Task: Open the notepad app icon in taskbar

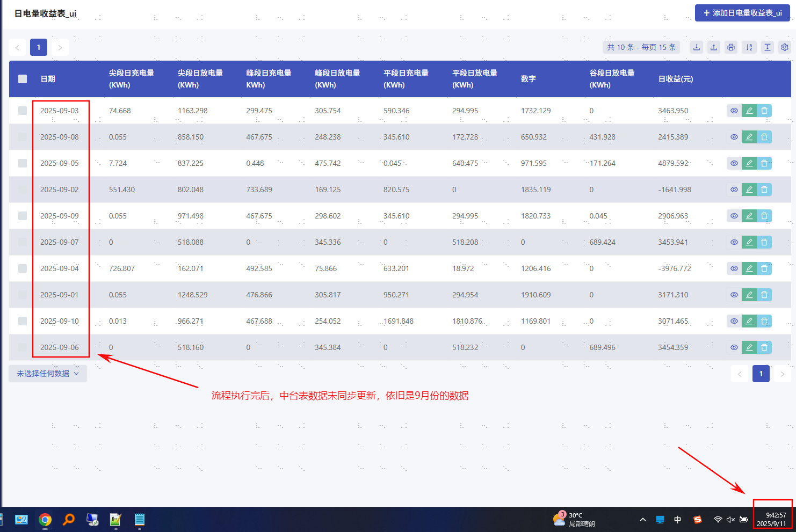Action: [140, 519]
